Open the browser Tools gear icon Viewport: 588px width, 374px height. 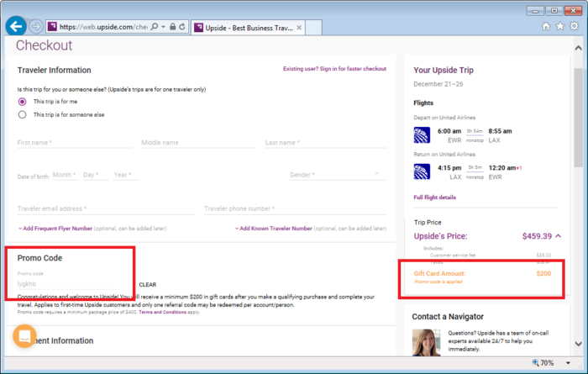click(x=574, y=26)
